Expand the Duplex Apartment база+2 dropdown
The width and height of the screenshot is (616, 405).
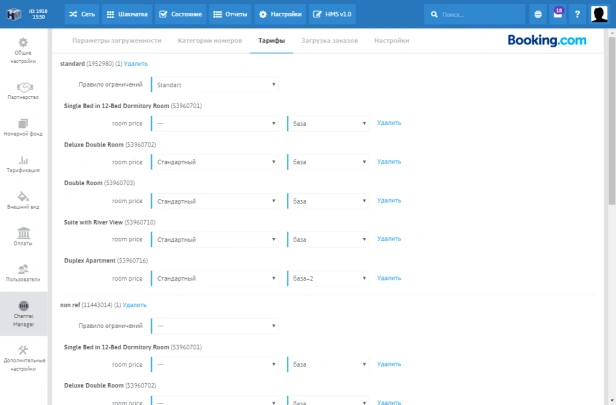pos(329,277)
